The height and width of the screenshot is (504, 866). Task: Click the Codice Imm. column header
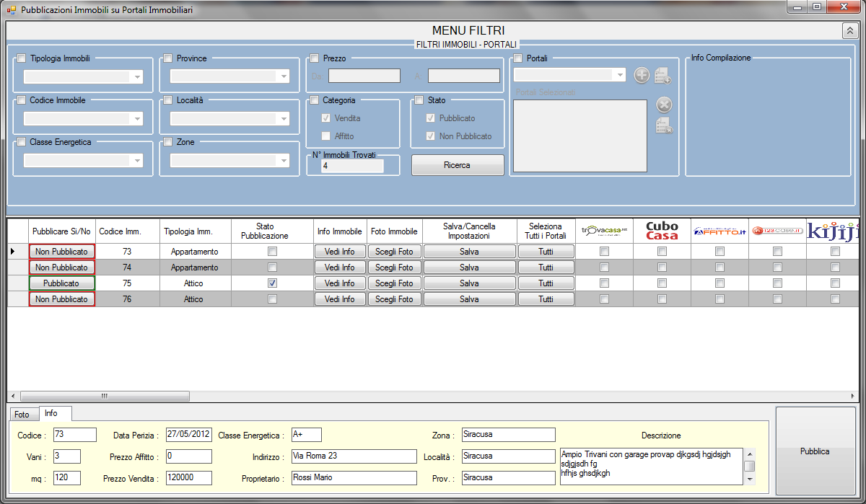point(127,231)
